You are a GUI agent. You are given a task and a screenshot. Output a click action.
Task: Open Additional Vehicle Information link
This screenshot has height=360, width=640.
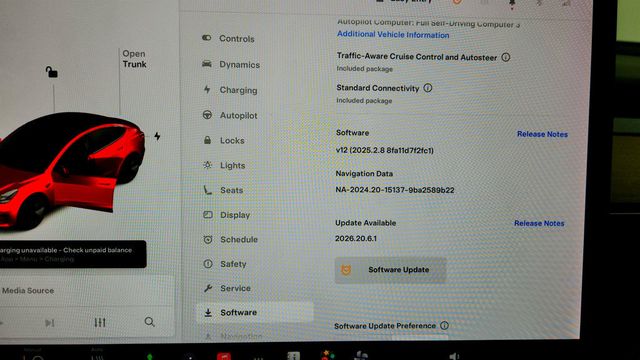click(393, 35)
